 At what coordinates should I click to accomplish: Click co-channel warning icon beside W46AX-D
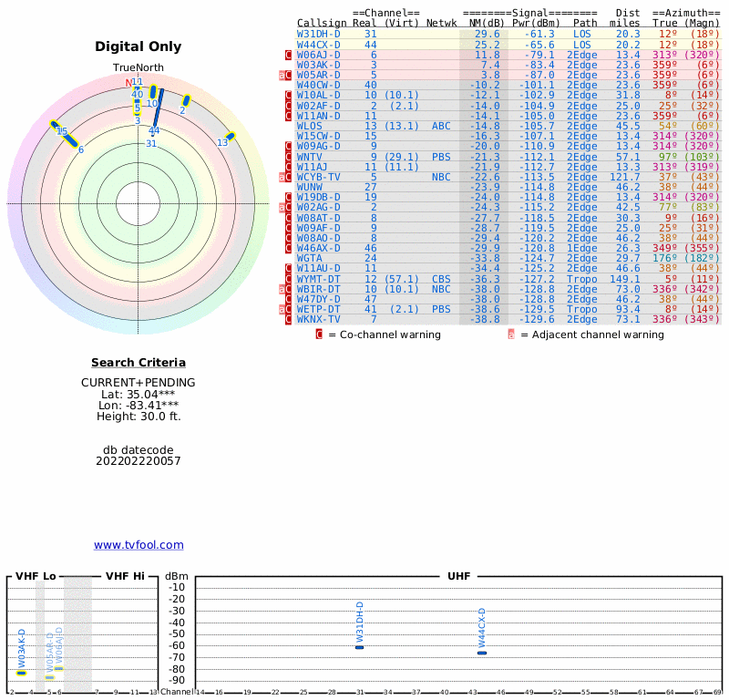(289, 248)
